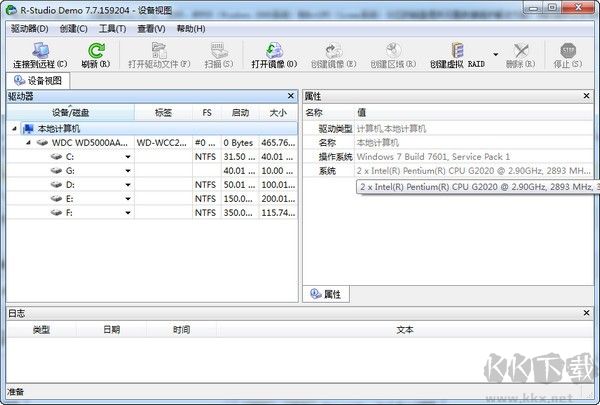
Task: Click the WD-WCC2 label cell
Action: click(163, 143)
